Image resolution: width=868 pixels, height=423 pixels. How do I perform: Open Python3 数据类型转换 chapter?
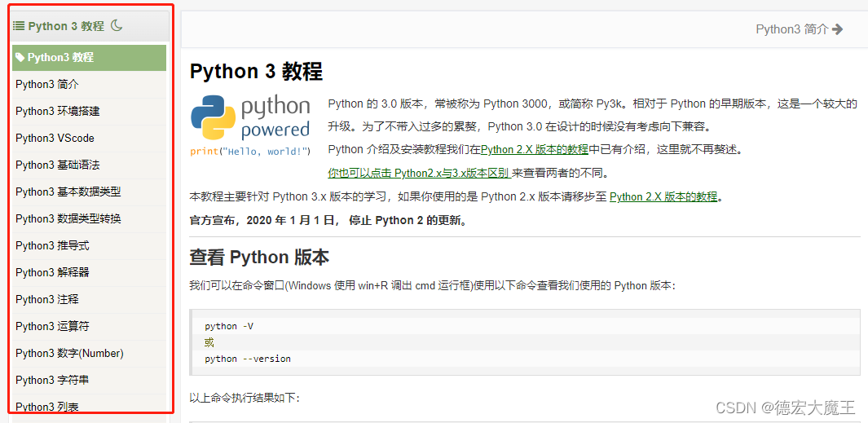89,219
